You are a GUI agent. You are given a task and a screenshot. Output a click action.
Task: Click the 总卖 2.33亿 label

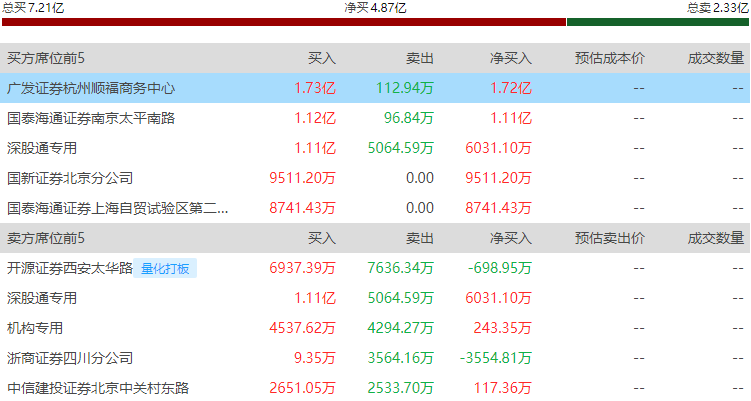[x=717, y=8]
